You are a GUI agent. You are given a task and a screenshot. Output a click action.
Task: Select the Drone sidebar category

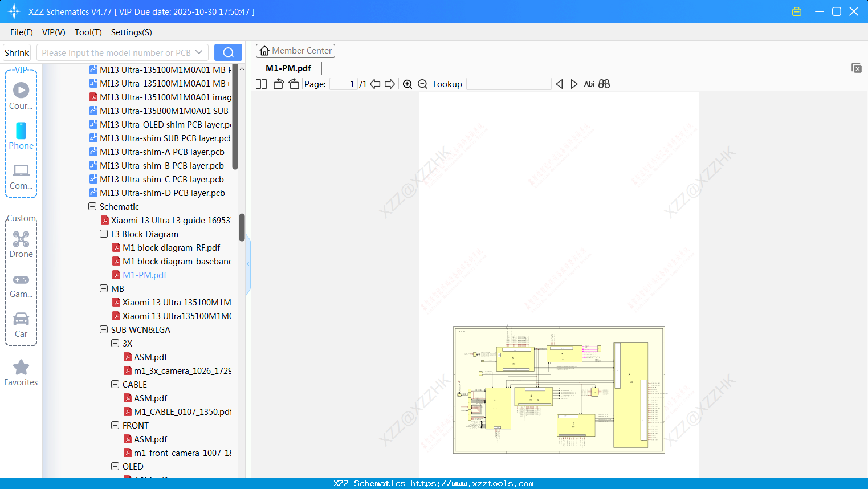coord(21,244)
